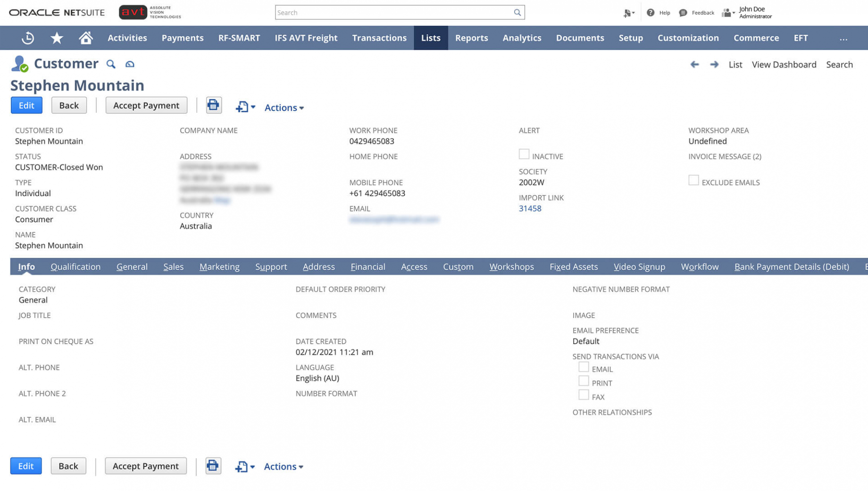Open Import Link 31458
Image resolution: width=868 pixels, height=491 pixels.
tap(530, 208)
